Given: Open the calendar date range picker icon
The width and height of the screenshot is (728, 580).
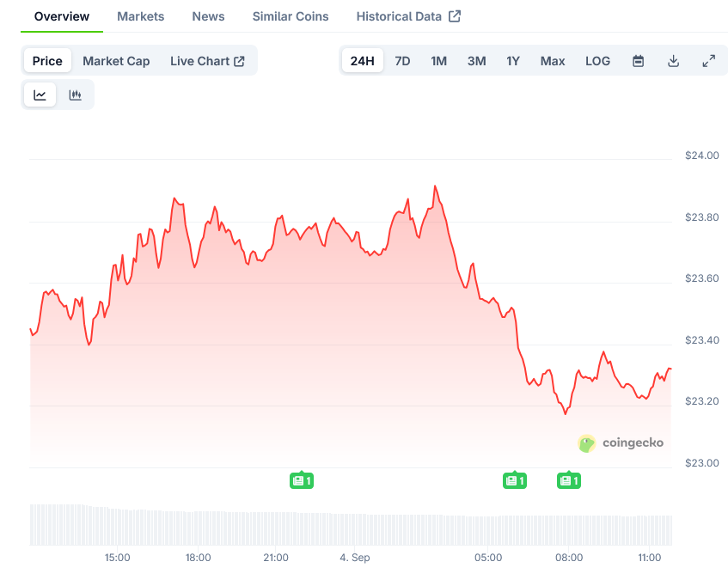Looking at the screenshot, I should pyautogui.click(x=639, y=61).
